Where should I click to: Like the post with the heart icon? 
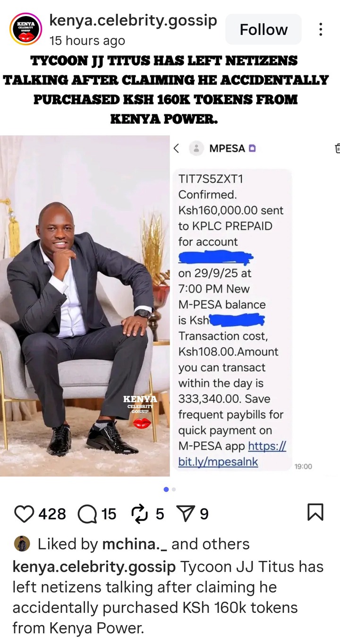[24, 514]
